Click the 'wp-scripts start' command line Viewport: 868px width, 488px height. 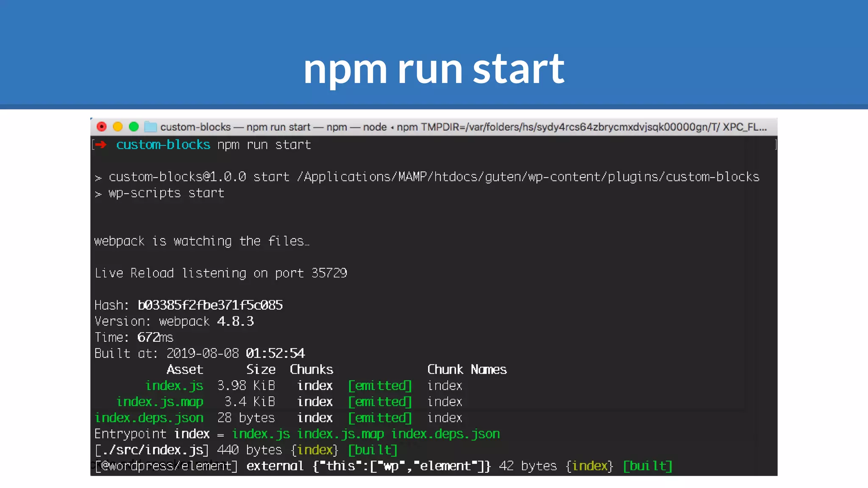[166, 193]
